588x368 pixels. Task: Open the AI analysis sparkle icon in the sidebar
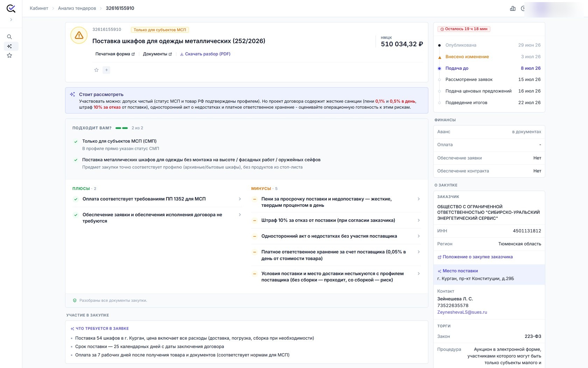(x=9, y=46)
